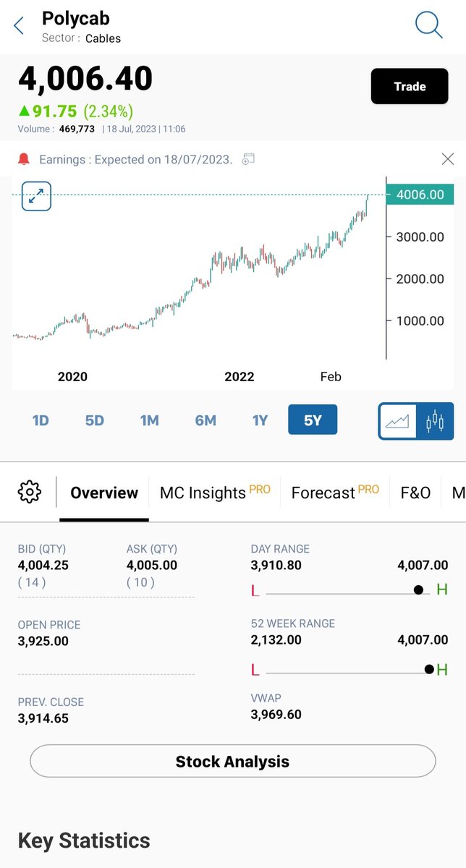
Task: Tap the 2020 label on chart axis
Action: point(72,377)
